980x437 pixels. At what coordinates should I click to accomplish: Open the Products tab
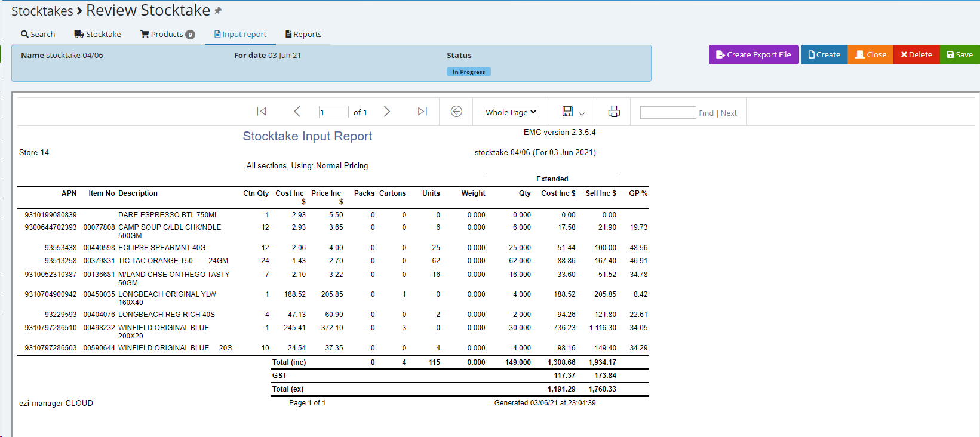167,35
